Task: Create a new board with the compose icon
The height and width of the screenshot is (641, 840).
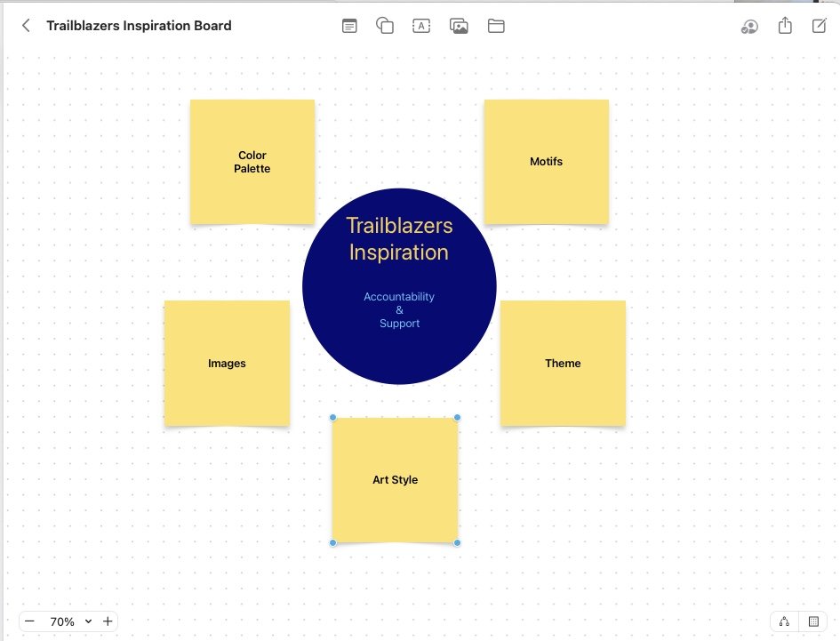Action: (820, 25)
